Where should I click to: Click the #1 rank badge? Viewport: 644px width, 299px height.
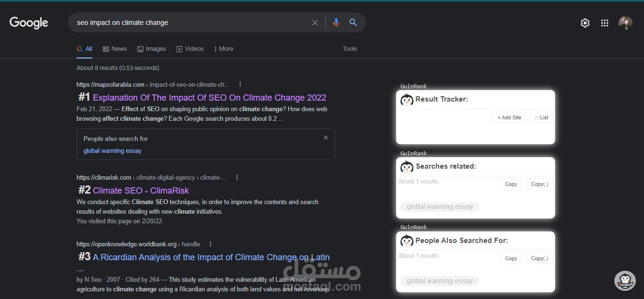84,97
